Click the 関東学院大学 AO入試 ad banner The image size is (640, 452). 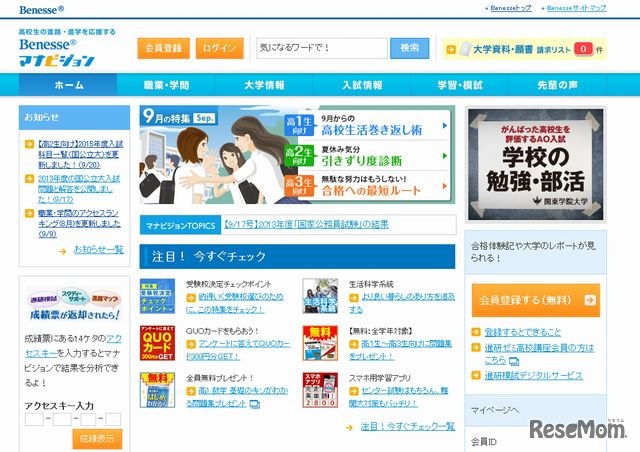pyautogui.click(x=536, y=164)
